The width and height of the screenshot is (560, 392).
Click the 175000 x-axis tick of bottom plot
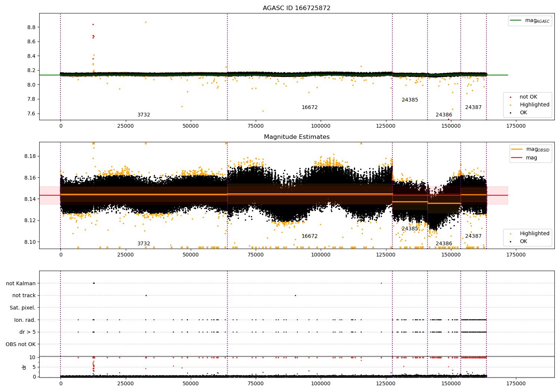516,383
